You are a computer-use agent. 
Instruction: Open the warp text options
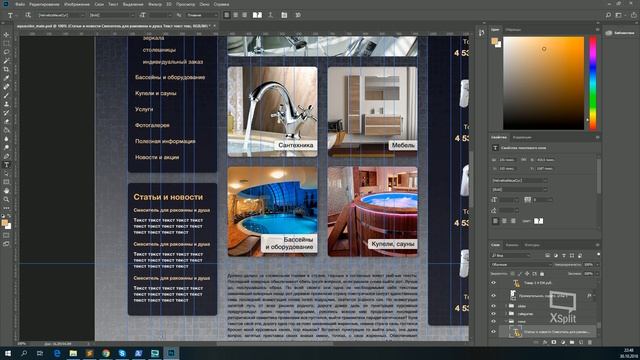click(270, 15)
